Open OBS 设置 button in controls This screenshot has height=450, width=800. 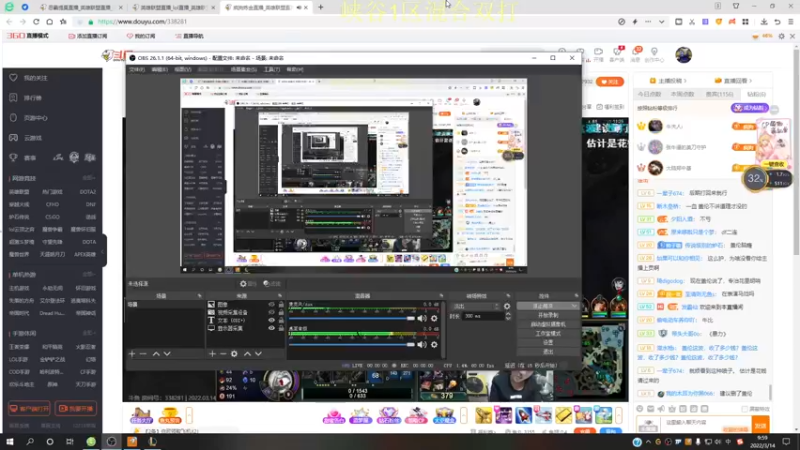[x=548, y=342]
